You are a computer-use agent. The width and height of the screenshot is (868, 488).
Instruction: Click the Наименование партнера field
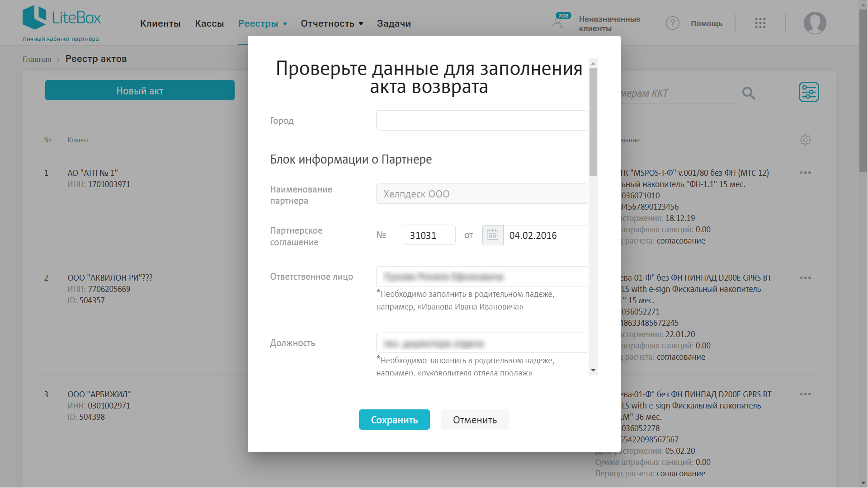tap(482, 194)
